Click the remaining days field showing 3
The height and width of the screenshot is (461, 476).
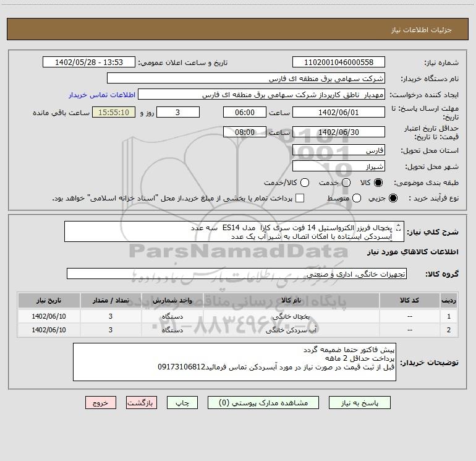178,112
